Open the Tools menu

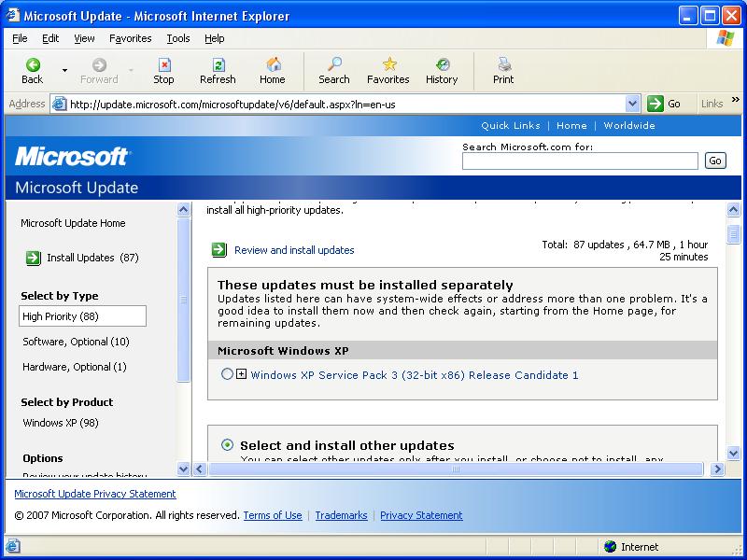click(x=177, y=38)
